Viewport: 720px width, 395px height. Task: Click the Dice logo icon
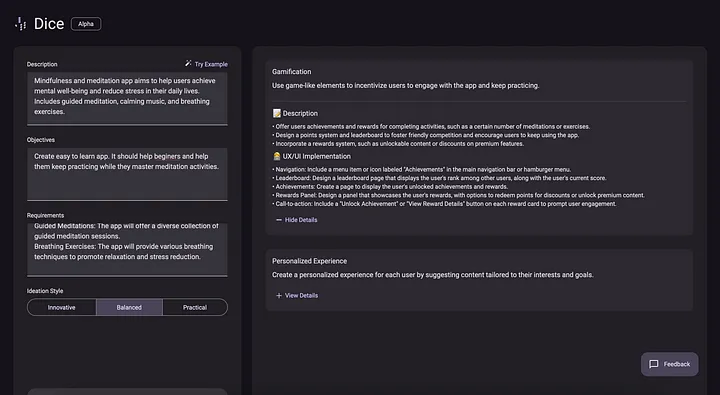[21, 24]
